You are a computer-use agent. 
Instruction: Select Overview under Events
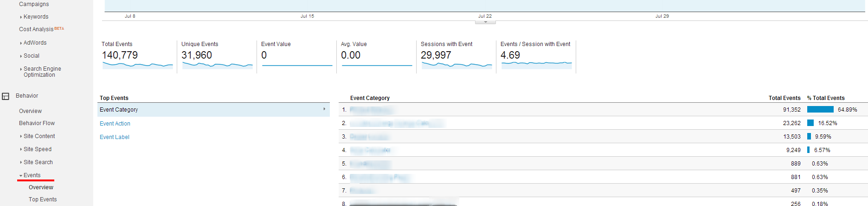41,187
